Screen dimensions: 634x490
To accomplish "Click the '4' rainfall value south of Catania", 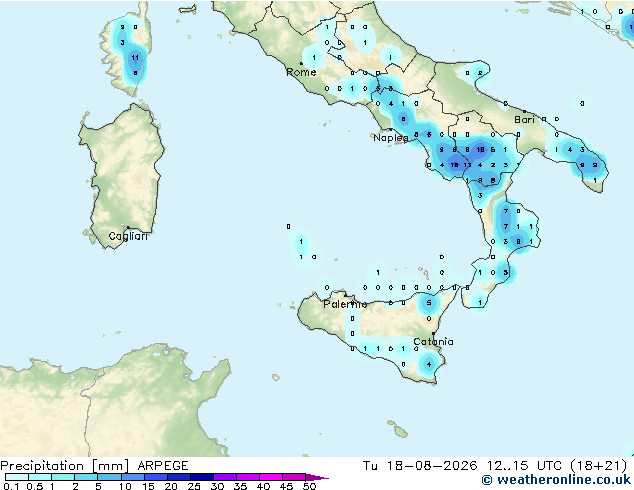I will point(429,365).
